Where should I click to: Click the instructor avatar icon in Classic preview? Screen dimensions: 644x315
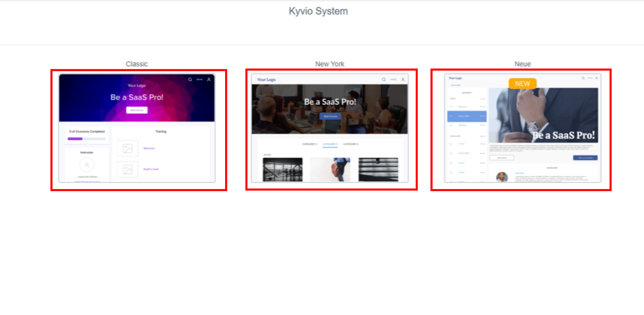coord(87,164)
